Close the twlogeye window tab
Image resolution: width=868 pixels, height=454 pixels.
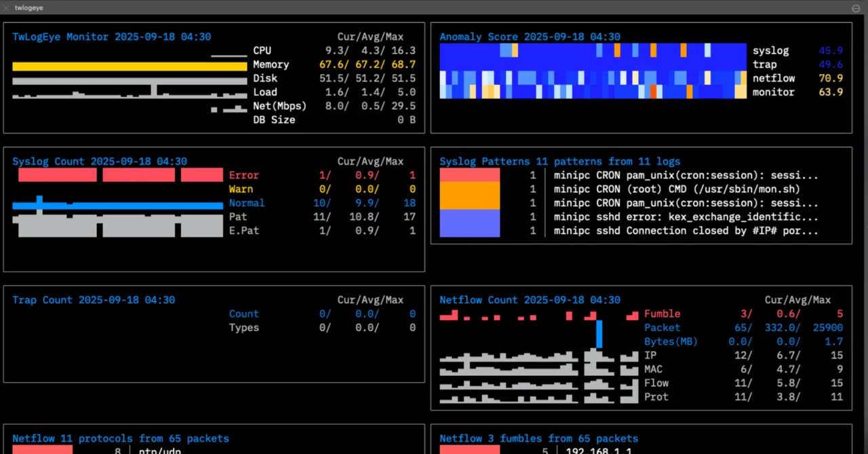point(6,7)
